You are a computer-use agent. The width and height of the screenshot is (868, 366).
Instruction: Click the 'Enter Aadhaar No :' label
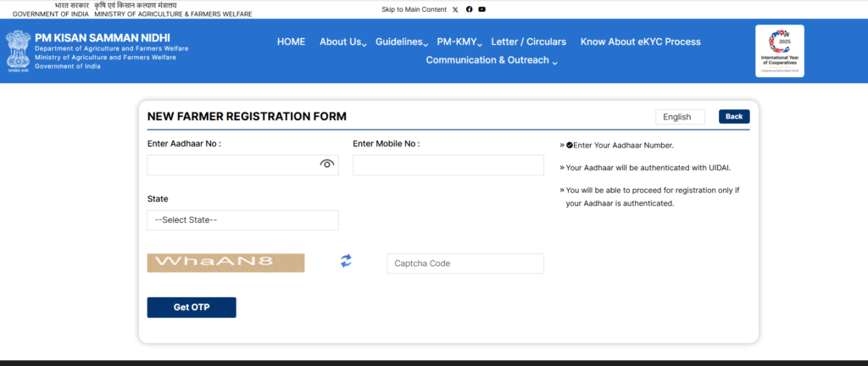[184, 144]
